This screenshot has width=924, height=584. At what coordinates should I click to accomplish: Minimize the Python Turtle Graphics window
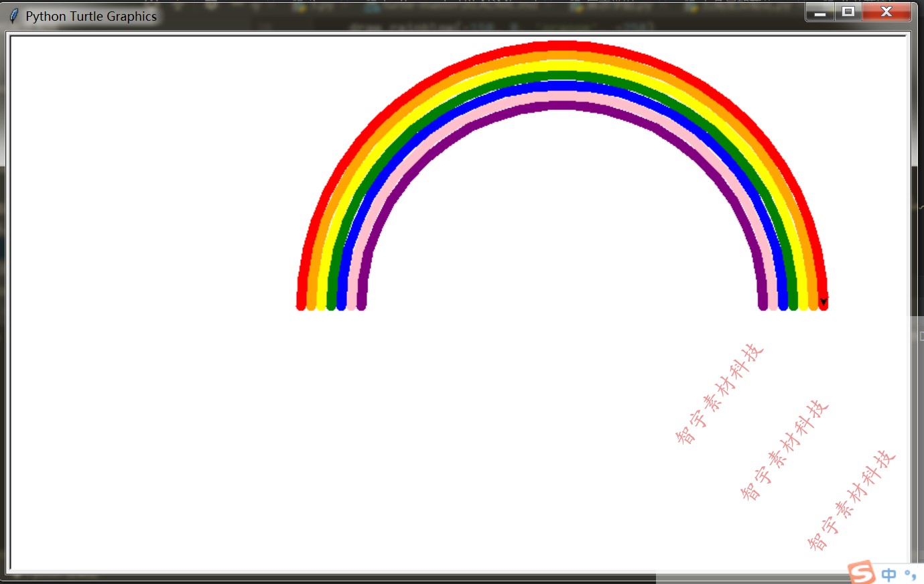click(x=820, y=12)
